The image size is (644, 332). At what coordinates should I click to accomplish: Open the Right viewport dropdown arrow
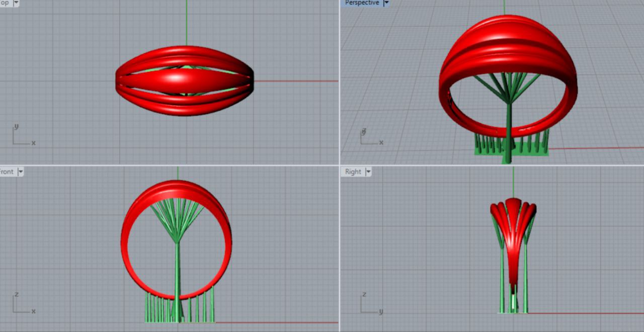click(x=369, y=172)
